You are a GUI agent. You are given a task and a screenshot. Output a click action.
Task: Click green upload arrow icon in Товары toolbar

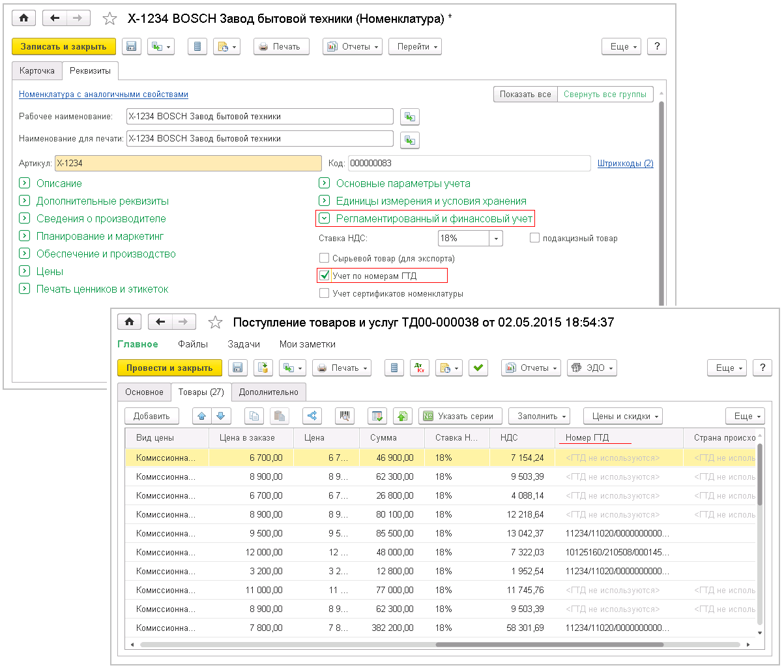[403, 416]
